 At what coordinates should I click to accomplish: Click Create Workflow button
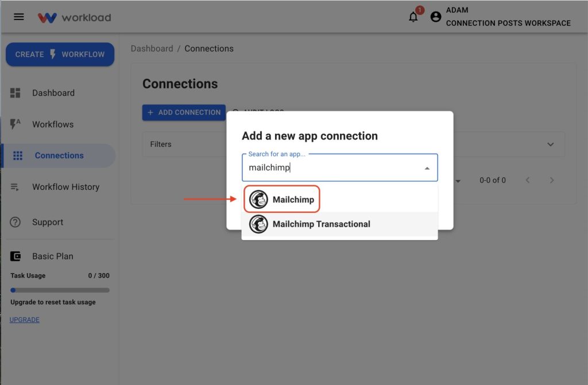click(60, 55)
